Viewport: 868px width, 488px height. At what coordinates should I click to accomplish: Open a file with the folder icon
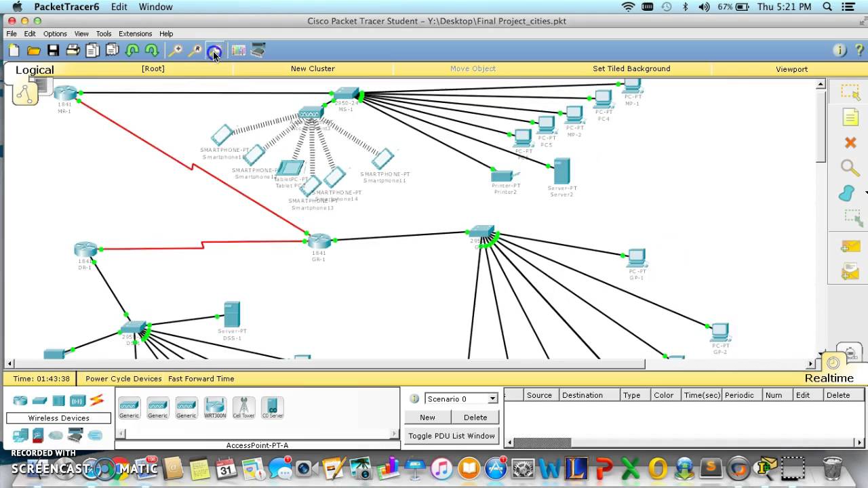click(33, 51)
